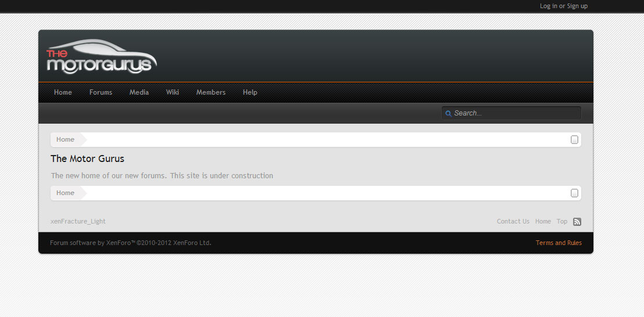Open the RSS feed icon in footer

click(577, 221)
